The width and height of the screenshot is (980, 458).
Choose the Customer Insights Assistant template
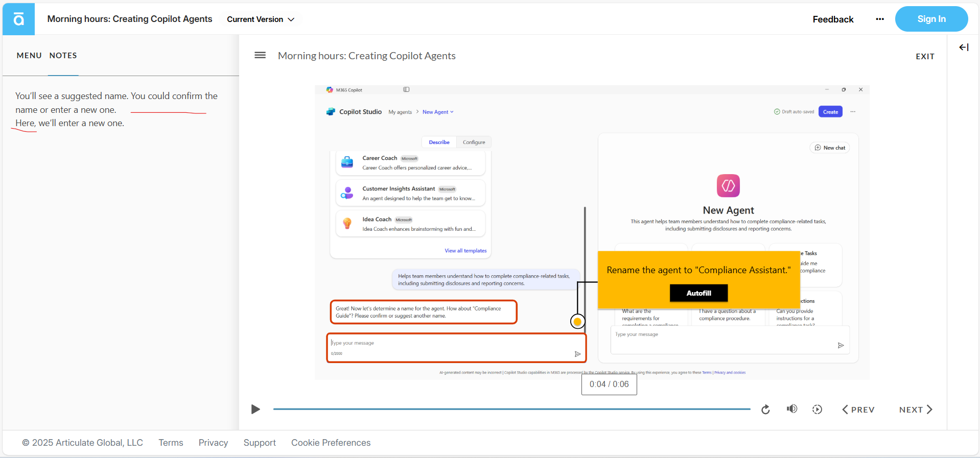click(x=410, y=194)
